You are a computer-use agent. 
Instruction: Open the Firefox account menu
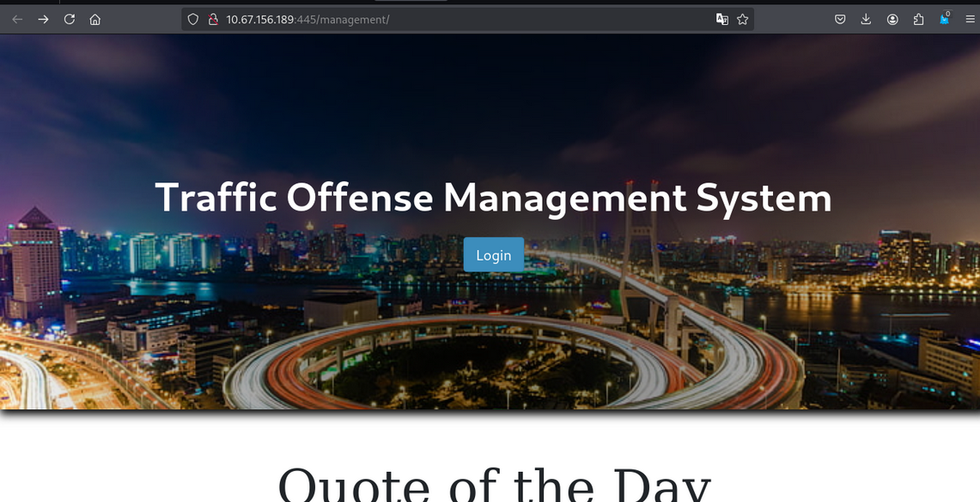click(892, 19)
